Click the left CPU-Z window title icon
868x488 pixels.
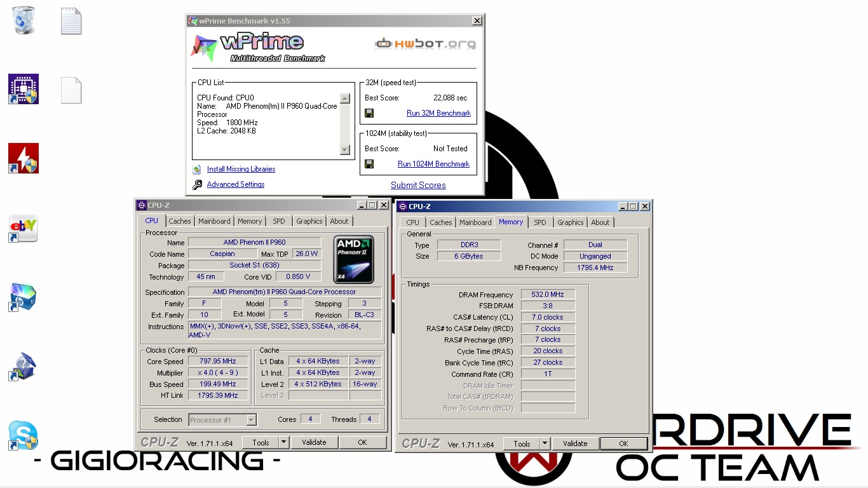coord(142,205)
